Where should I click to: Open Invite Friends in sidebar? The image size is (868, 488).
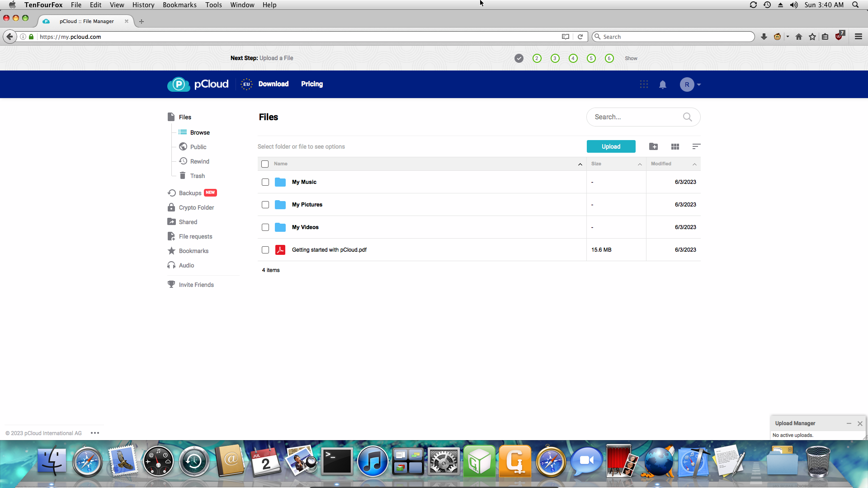[x=196, y=285]
